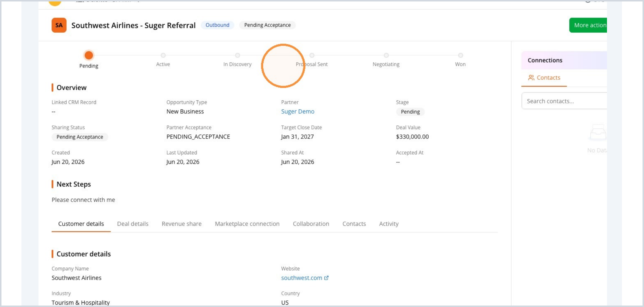Screen dimensions: 644x307
Task: Select the Negotiating stage marker
Action: [x=386, y=55]
